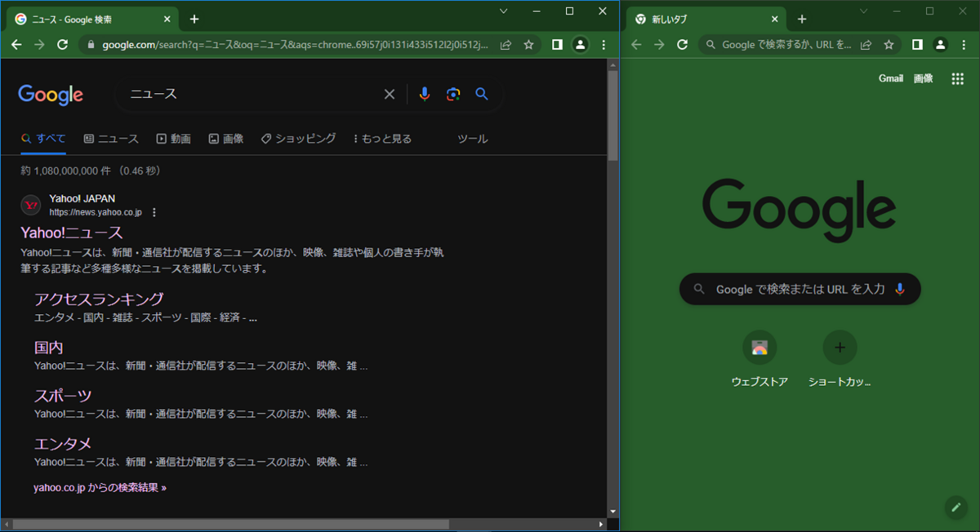Close the 新しいタブ tab
Screen dimensions: 980x532
[774, 19]
